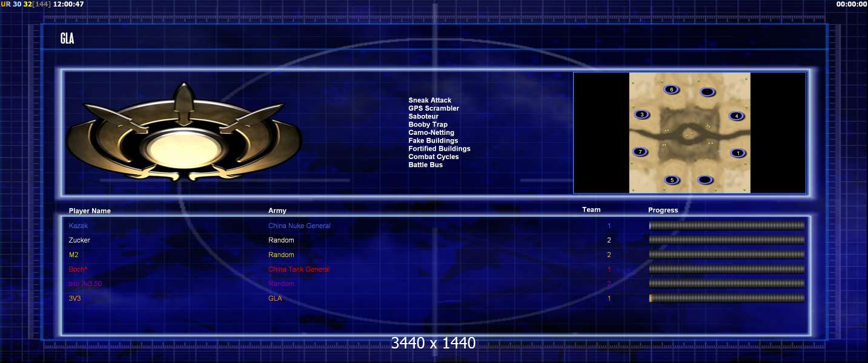This screenshot has width=868, height=363.
Task: Click the 3V3 player's team number 1
Action: [x=609, y=298]
